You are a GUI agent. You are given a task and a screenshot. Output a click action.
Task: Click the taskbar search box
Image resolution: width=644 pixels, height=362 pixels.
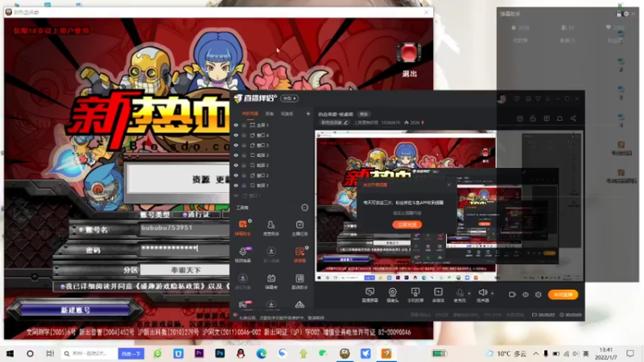click(89, 353)
